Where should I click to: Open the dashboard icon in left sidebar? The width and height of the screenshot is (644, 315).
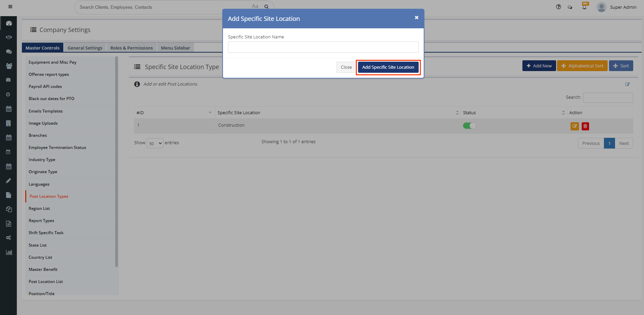[x=9, y=23]
